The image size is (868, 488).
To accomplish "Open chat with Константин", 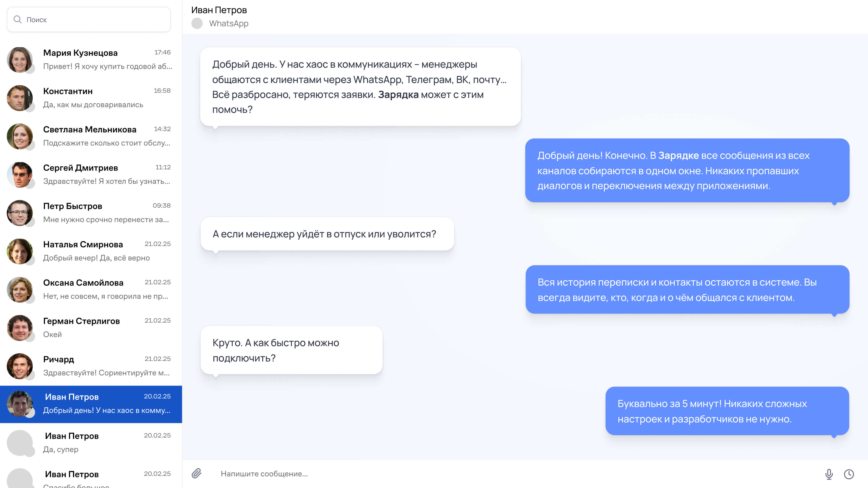I will click(x=91, y=98).
